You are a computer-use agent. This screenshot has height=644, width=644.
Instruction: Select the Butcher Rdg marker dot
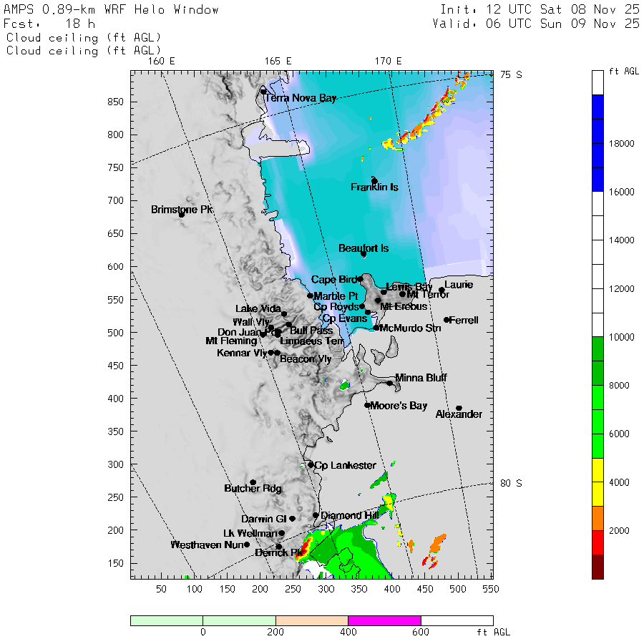point(253,482)
